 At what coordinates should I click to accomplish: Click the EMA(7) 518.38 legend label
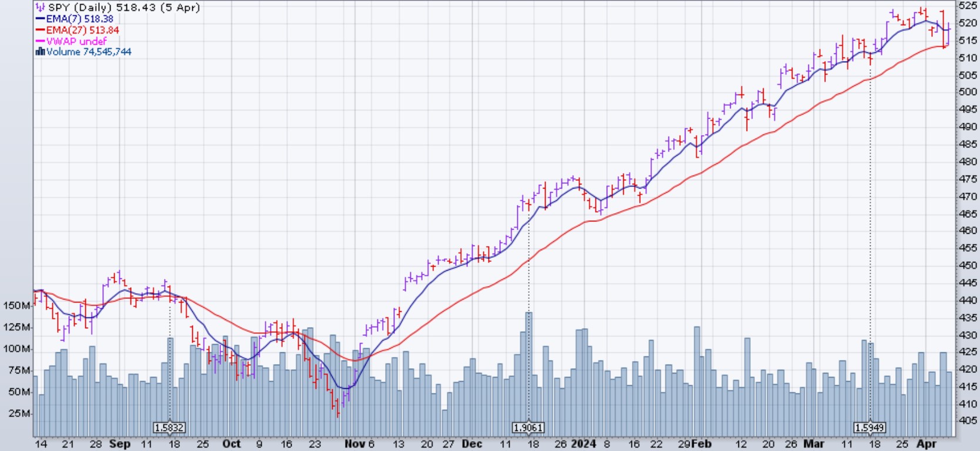(79, 19)
